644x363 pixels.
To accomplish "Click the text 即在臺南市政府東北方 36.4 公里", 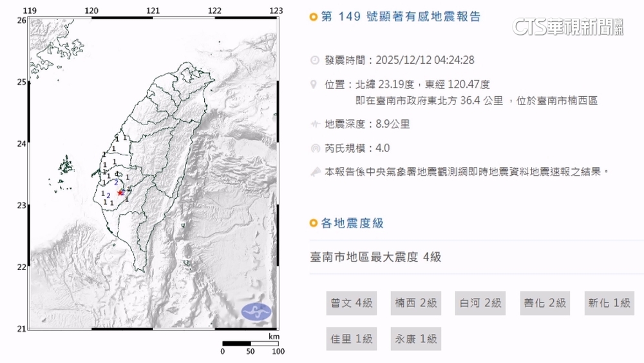I will (429, 101).
